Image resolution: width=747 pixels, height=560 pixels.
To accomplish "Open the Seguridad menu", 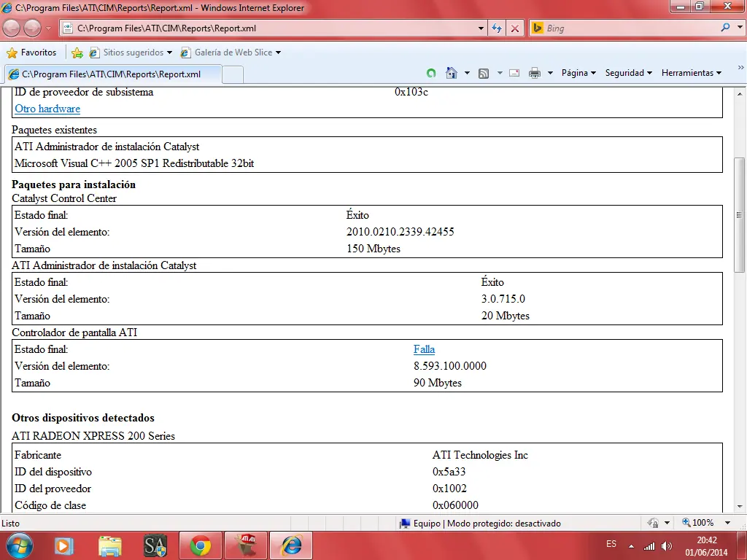I will click(628, 73).
